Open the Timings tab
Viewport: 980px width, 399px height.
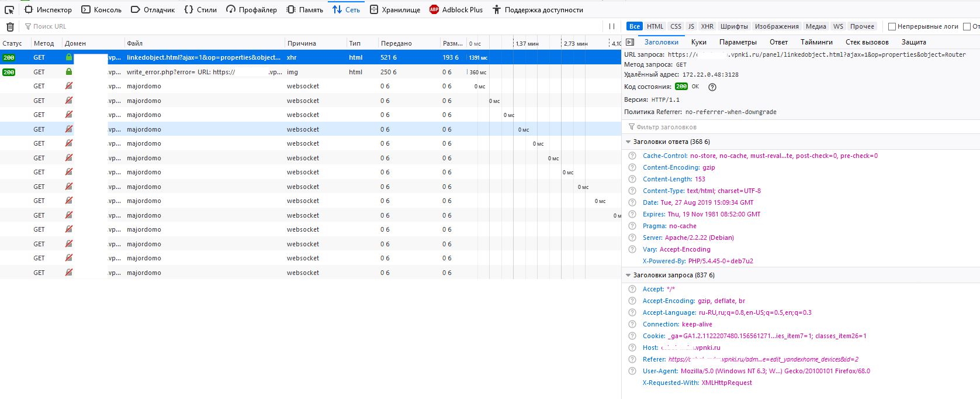coord(816,42)
